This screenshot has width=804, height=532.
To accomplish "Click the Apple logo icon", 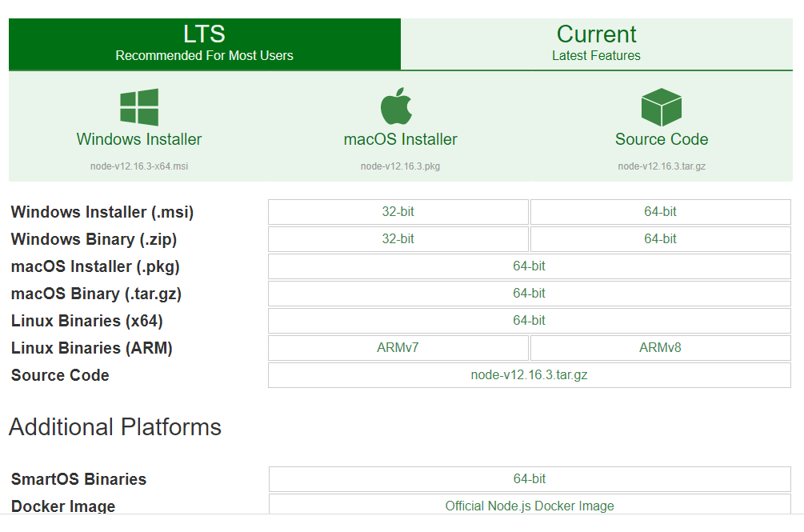I will point(396,107).
